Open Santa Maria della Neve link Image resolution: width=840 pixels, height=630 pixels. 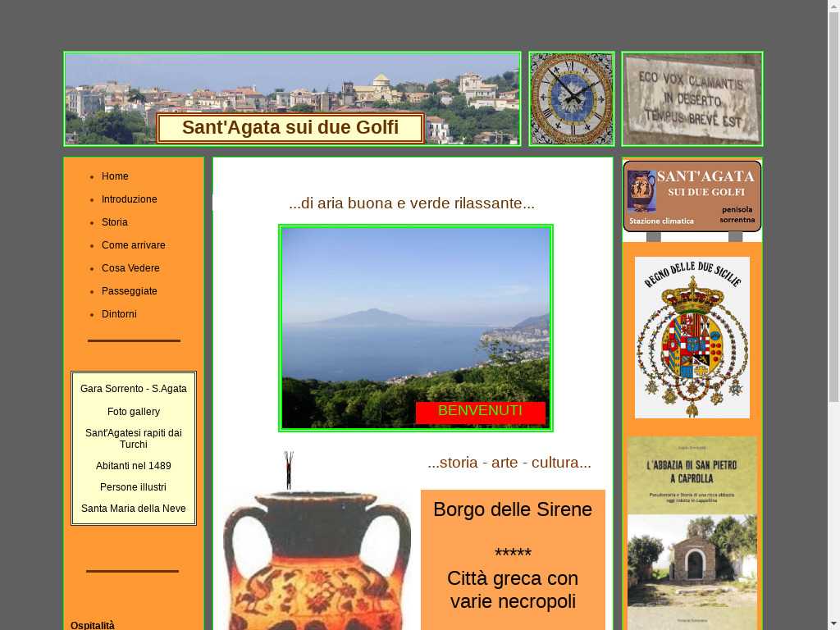134,509
